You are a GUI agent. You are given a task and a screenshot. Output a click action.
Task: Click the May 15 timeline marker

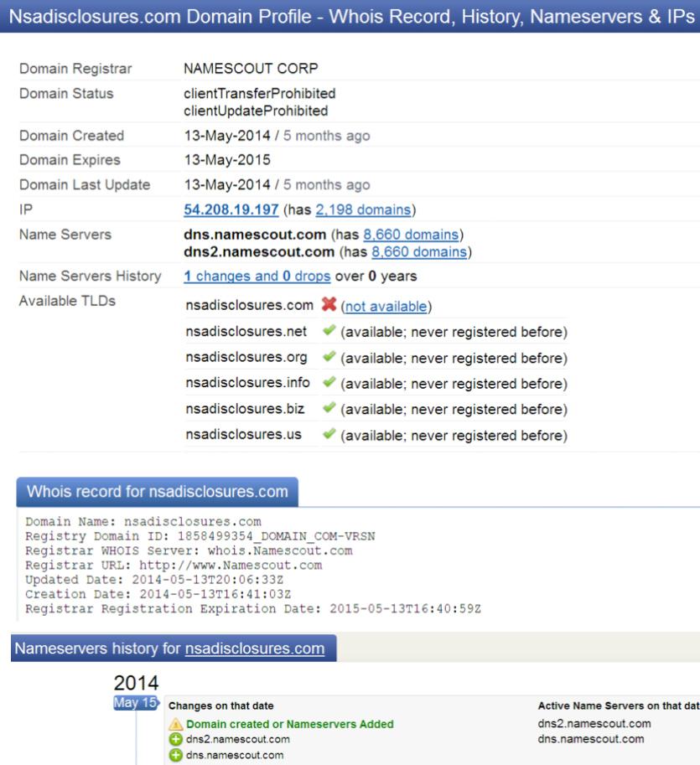[x=136, y=702]
